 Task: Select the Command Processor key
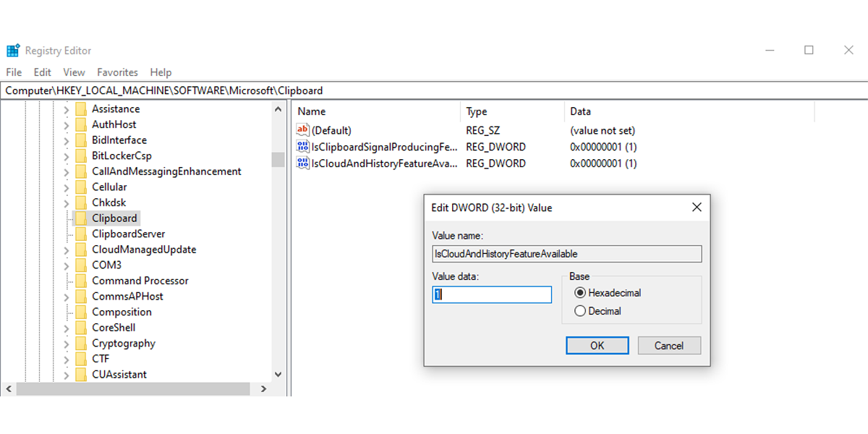[x=140, y=281]
